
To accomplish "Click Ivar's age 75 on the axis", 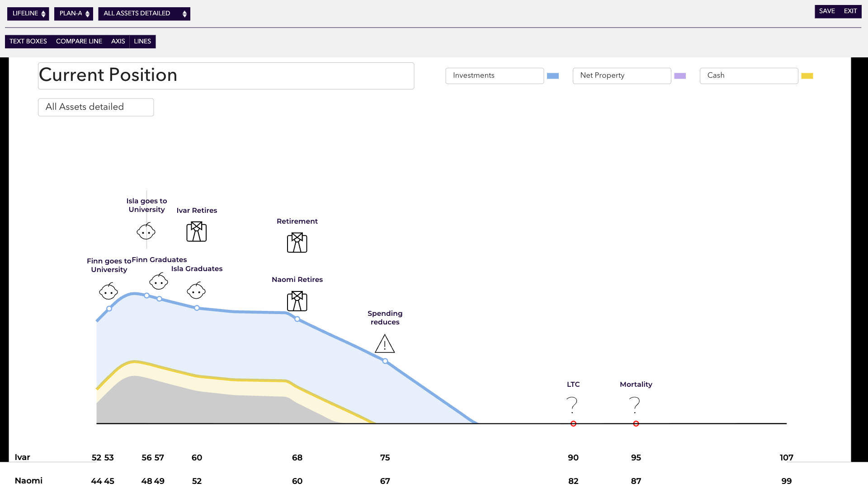I will coord(385,458).
